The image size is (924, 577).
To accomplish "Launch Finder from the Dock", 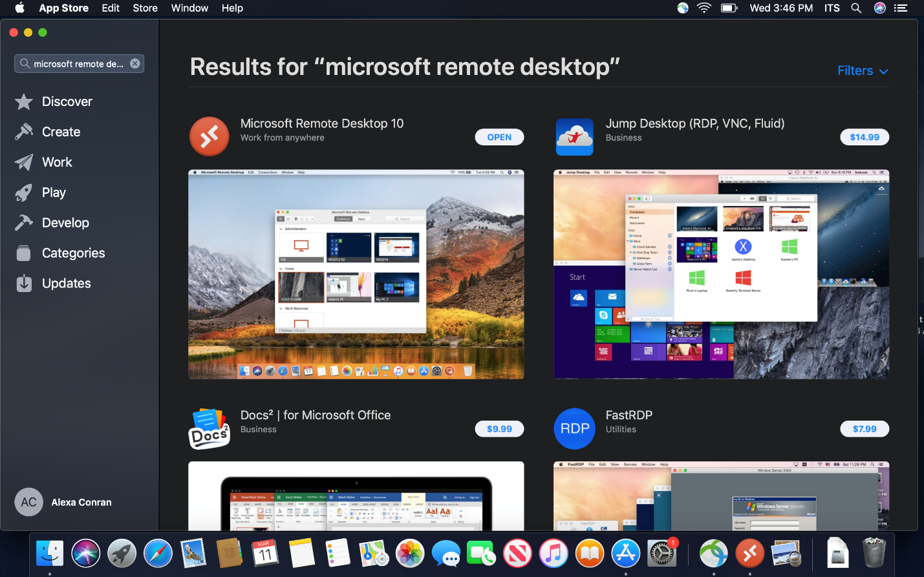I will click(50, 554).
